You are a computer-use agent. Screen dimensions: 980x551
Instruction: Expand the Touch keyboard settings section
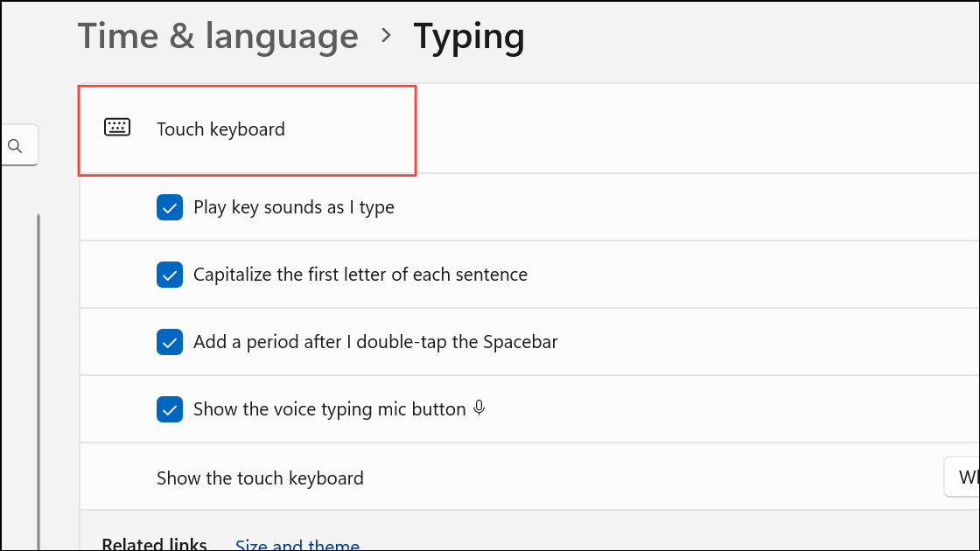coord(247,129)
